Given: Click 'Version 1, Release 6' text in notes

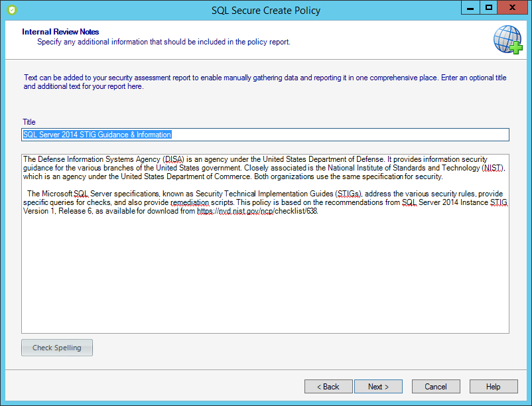Looking at the screenshot, I should 58,211.
